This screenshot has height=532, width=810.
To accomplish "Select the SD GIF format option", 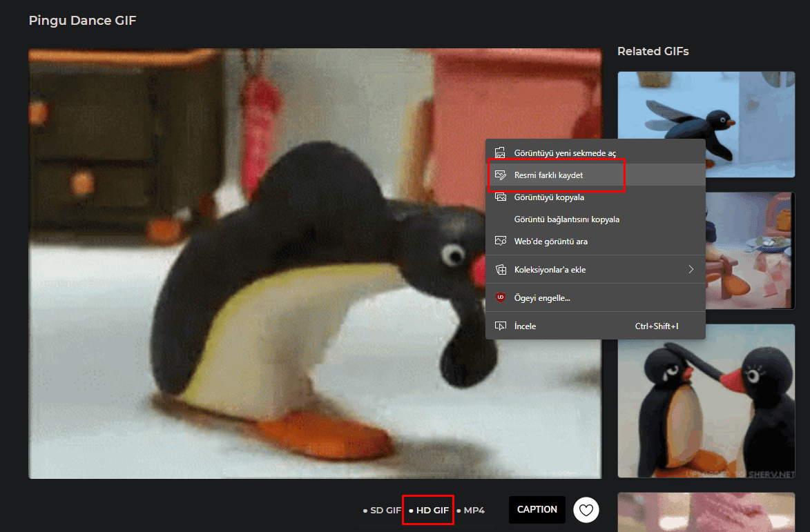I will (x=382, y=511).
